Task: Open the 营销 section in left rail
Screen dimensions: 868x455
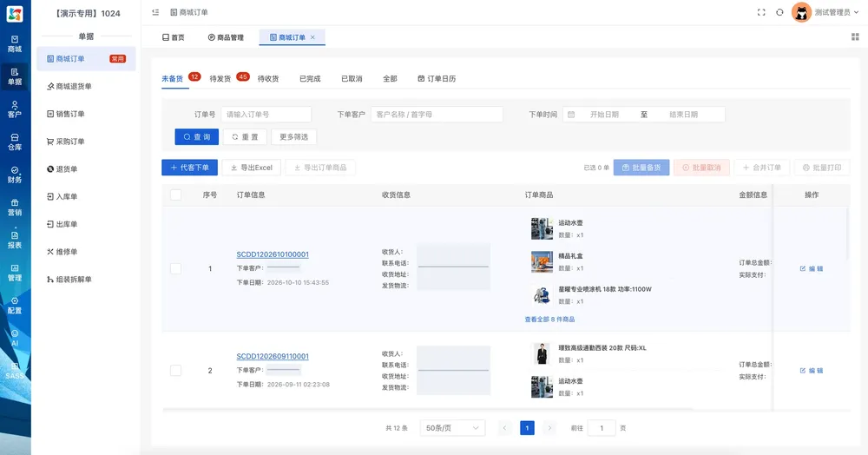Action: coord(15,207)
